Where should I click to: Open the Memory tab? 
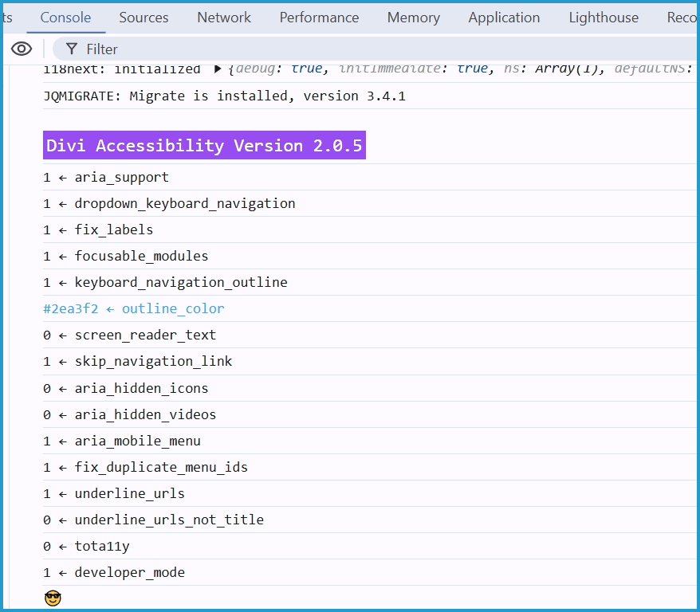413,18
